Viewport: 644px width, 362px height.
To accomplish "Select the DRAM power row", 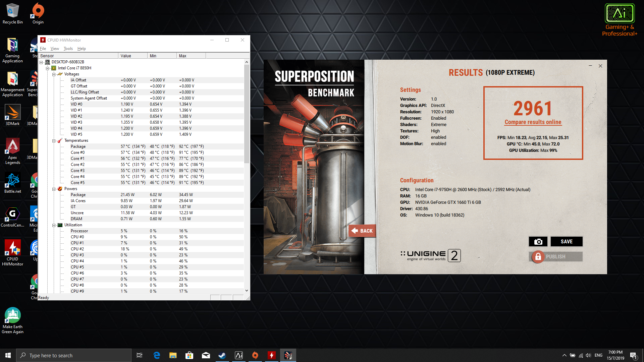I will (141, 219).
